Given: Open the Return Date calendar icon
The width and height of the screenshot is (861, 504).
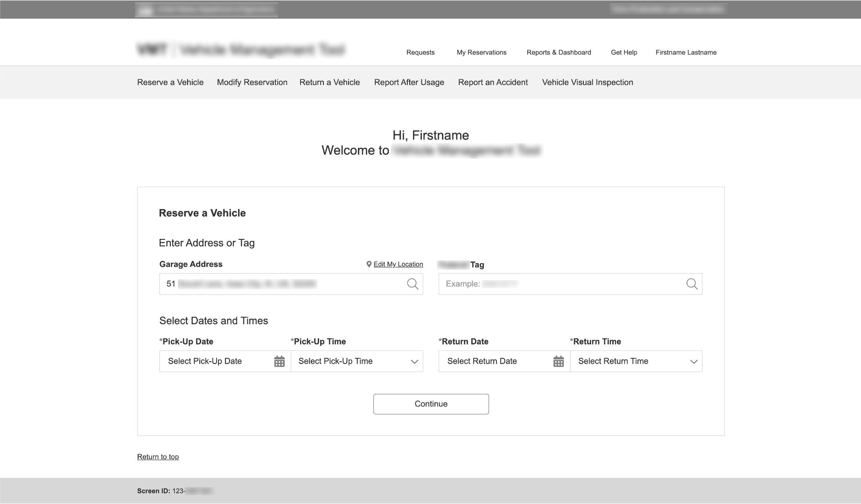Looking at the screenshot, I should pos(559,361).
